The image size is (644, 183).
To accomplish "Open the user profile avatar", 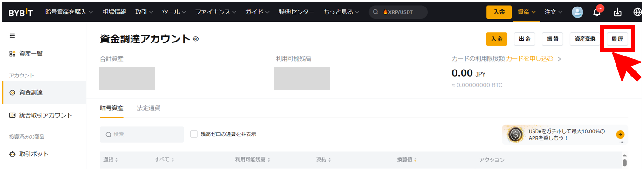I will pyautogui.click(x=577, y=12).
